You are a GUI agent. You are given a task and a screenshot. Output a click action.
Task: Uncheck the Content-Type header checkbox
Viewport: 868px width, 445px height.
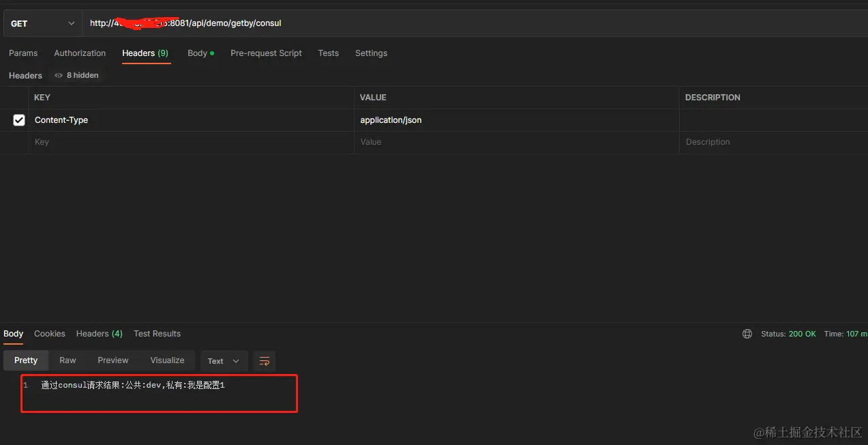pyautogui.click(x=19, y=120)
